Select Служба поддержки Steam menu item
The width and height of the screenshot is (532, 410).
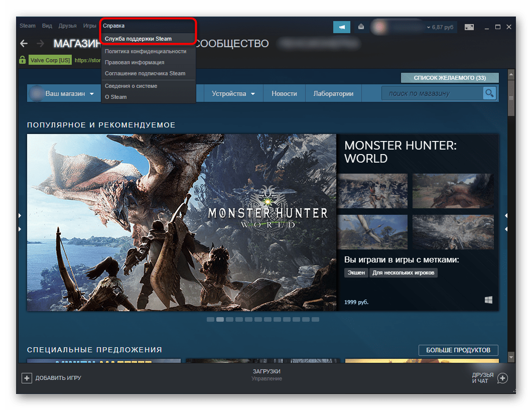[138, 39]
